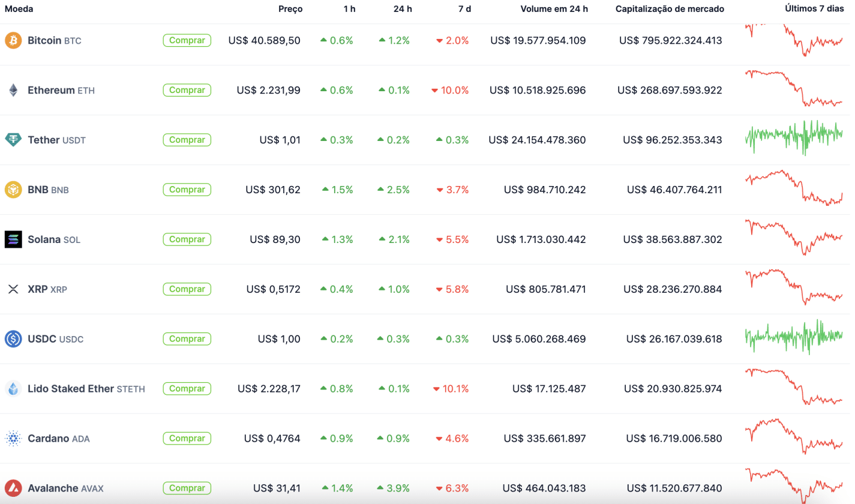Click the Avalanche logo icon
The image size is (855, 504).
[13, 488]
